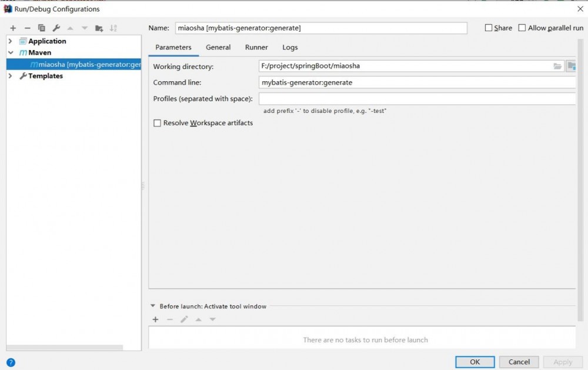Switch to the General tab
The image size is (588, 370).
click(218, 47)
